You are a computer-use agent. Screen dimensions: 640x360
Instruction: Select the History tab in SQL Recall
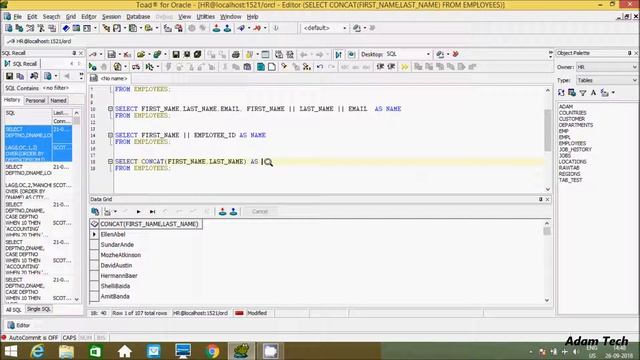click(12, 100)
